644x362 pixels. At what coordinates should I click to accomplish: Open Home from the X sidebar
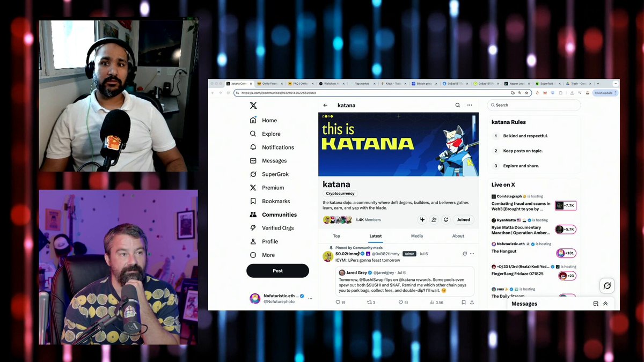pyautogui.click(x=264, y=120)
